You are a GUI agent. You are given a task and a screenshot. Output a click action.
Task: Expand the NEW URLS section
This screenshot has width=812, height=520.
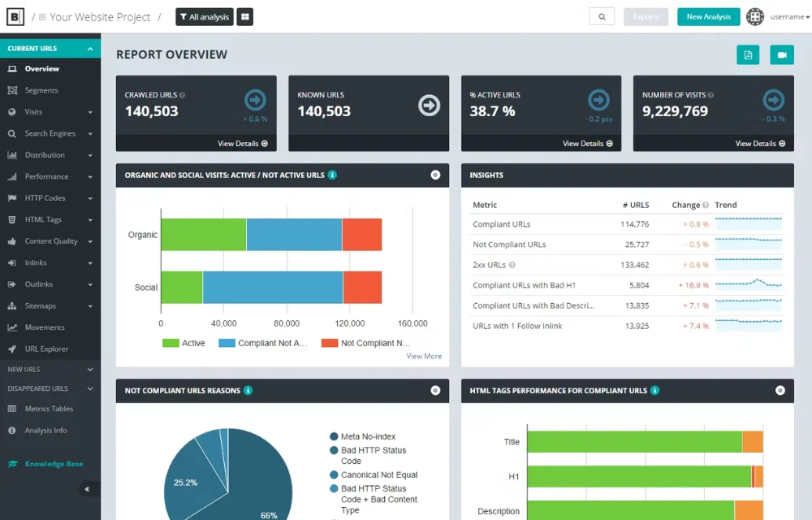[50, 369]
